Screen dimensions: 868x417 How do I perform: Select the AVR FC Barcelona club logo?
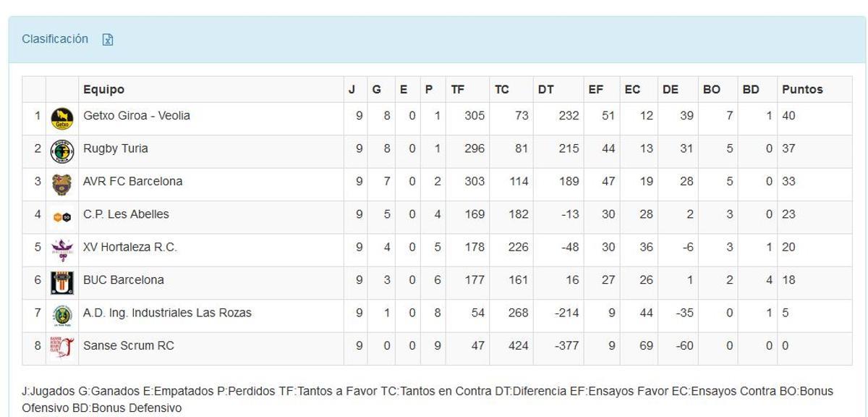tap(62, 181)
